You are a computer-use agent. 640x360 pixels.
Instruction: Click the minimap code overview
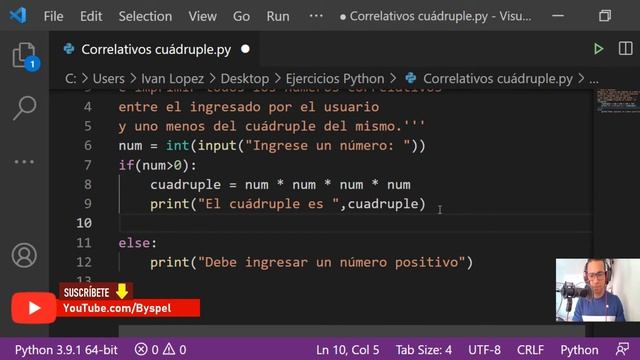(x=617, y=100)
